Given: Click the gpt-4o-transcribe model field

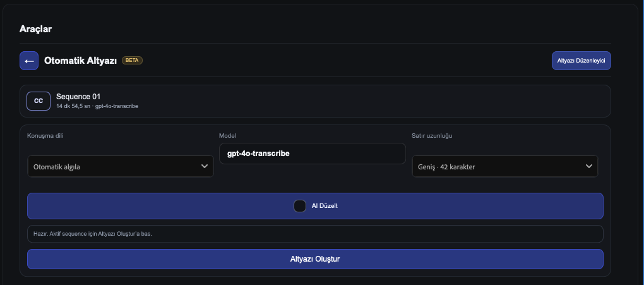Looking at the screenshot, I should click(x=312, y=154).
